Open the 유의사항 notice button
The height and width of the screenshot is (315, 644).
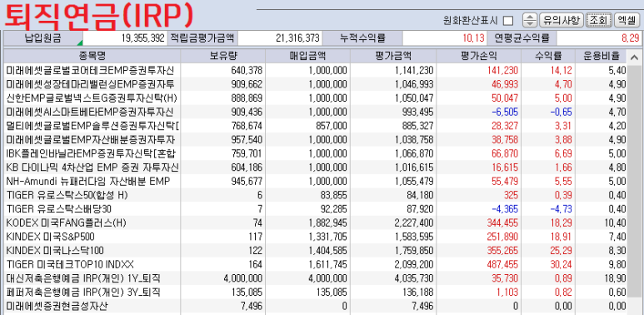(561, 20)
